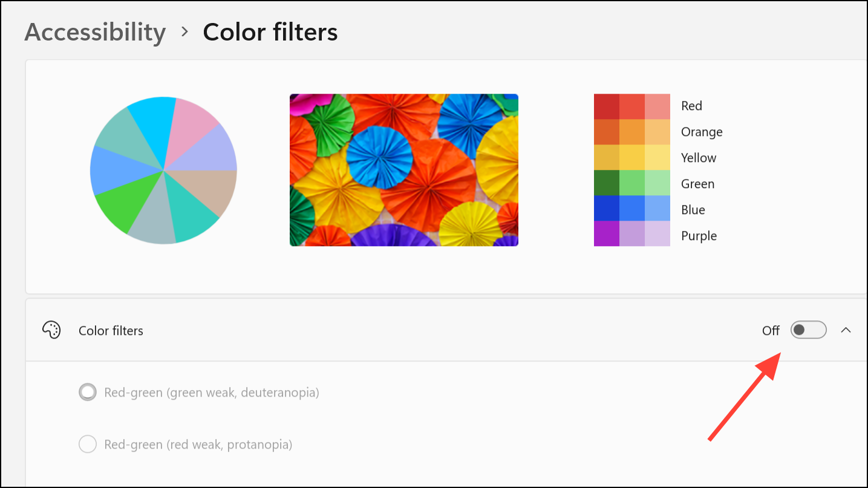Click the "Yellow" swatch label
The height and width of the screenshot is (488, 868).
699,158
